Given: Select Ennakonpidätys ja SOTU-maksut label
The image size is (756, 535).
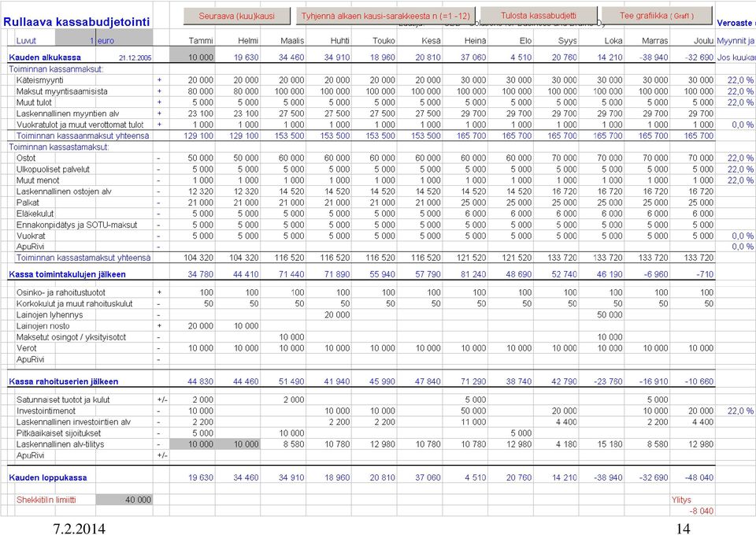Looking at the screenshot, I should click(76, 225).
